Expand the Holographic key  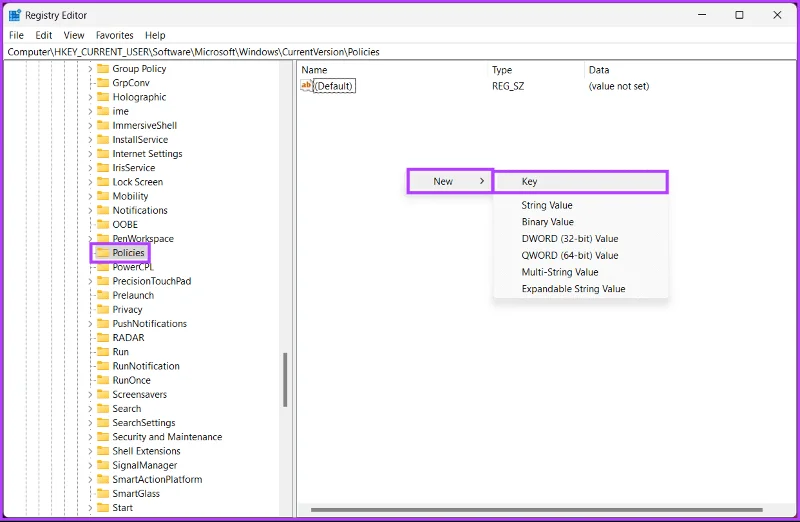tap(90, 97)
